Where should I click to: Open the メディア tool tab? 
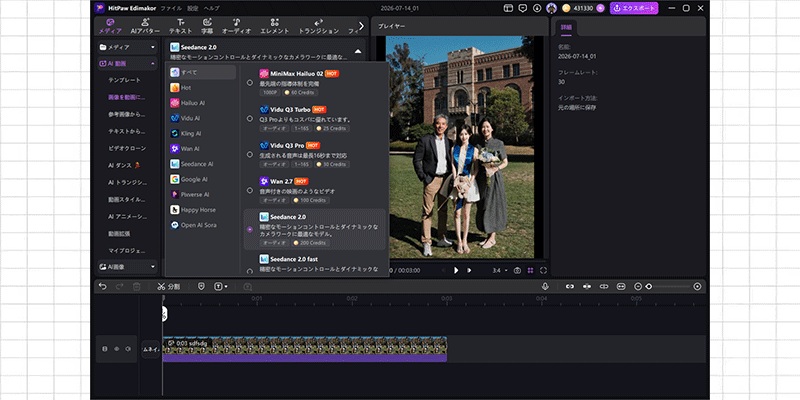[110, 26]
